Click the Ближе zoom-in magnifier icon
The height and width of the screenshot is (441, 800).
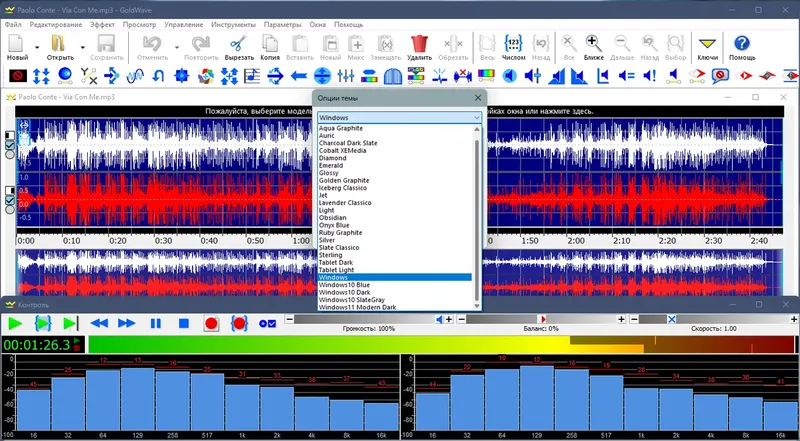594,44
